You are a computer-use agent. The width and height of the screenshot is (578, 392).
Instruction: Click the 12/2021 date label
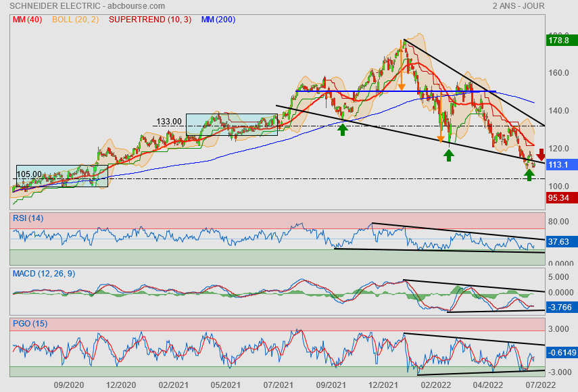(383, 385)
